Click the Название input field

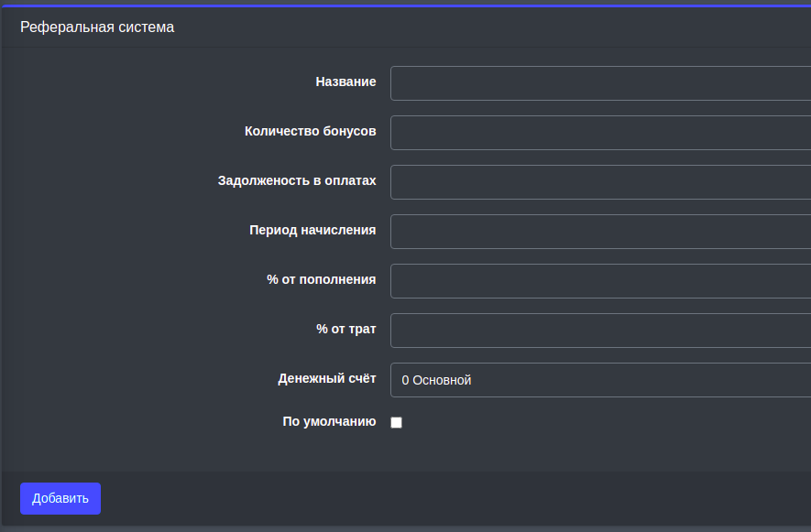(x=600, y=83)
